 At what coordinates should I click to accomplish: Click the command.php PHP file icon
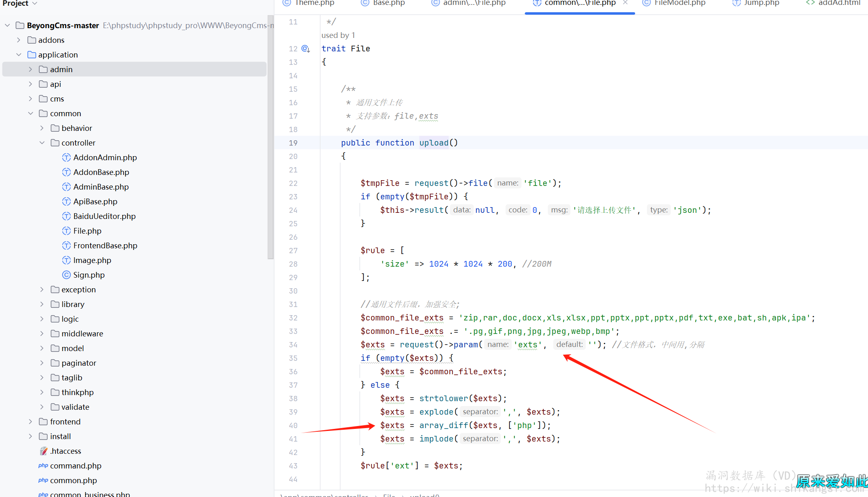coord(43,466)
